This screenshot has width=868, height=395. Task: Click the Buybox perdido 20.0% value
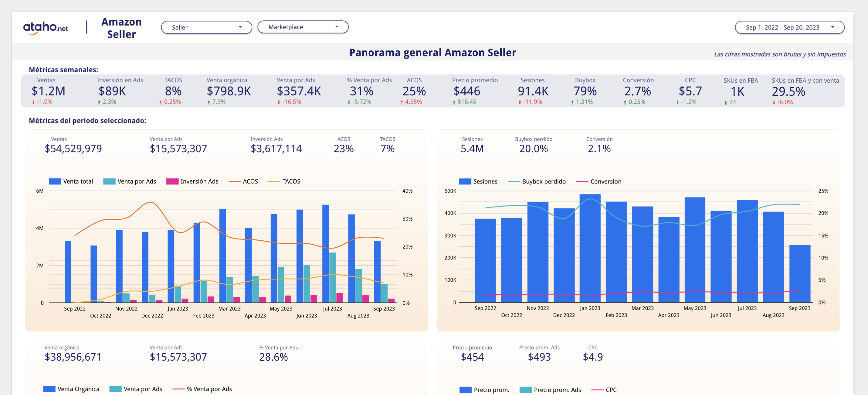click(x=534, y=148)
